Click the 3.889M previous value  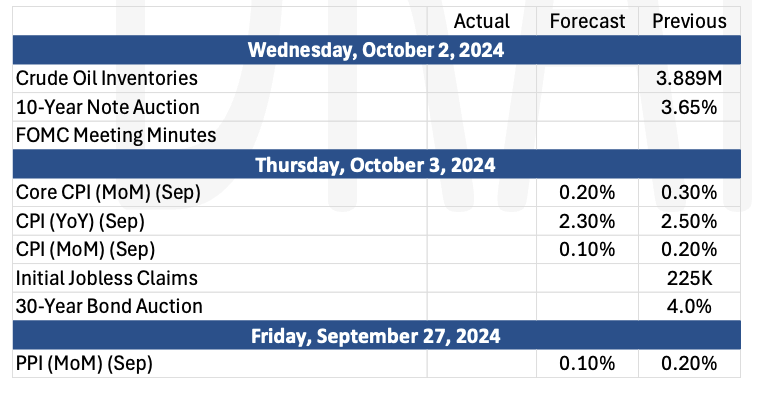point(689,78)
